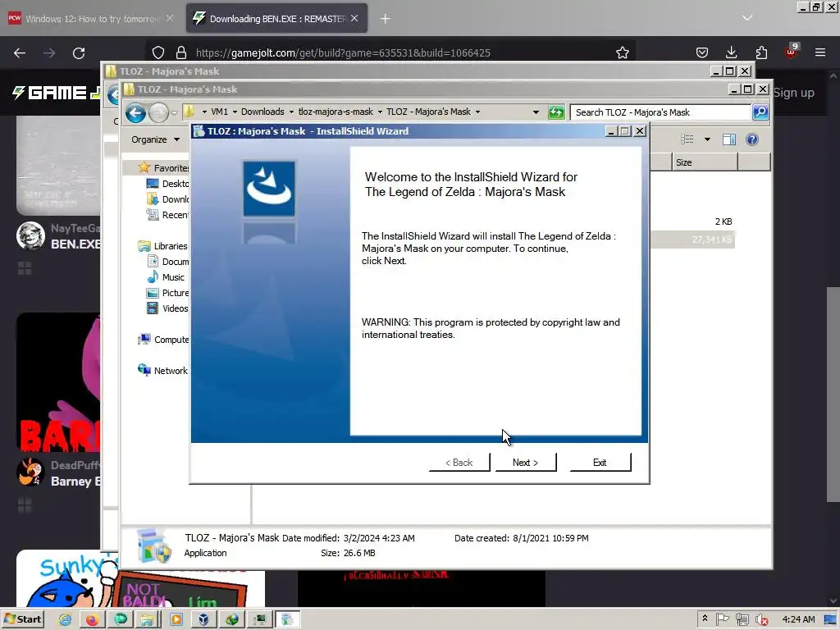840x630 pixels.
Task: Select Computer in the navigation pane
Action: [x=163, y=339]
